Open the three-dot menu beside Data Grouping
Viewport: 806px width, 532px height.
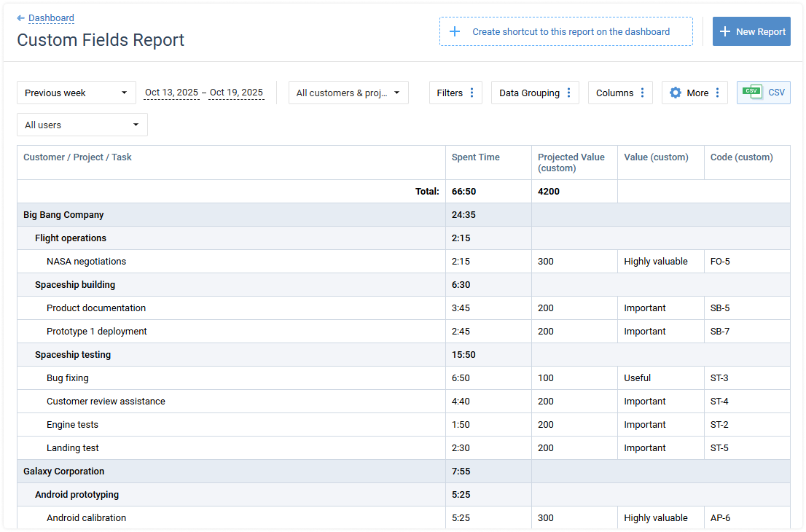[568, 93]
